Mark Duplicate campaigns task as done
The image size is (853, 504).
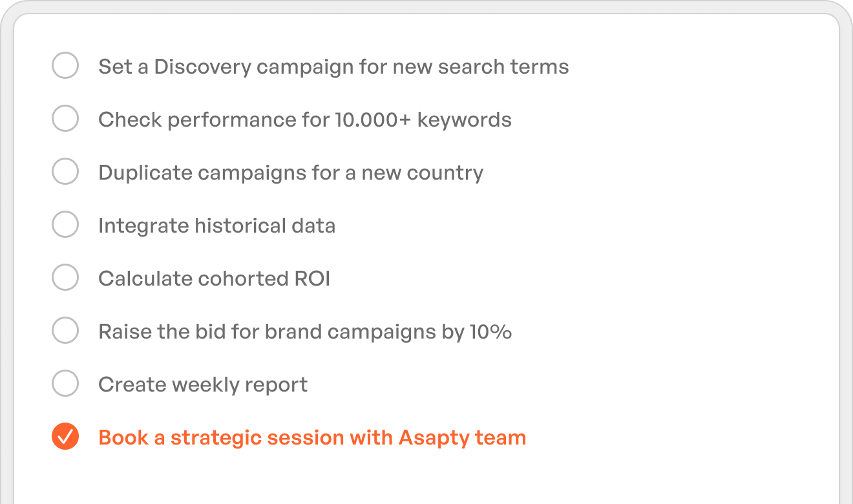(x=65, y=172)
